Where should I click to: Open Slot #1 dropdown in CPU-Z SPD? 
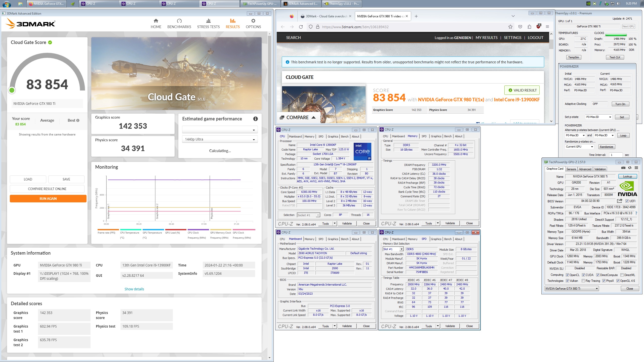pyautogui.click(x=393, y=249)
